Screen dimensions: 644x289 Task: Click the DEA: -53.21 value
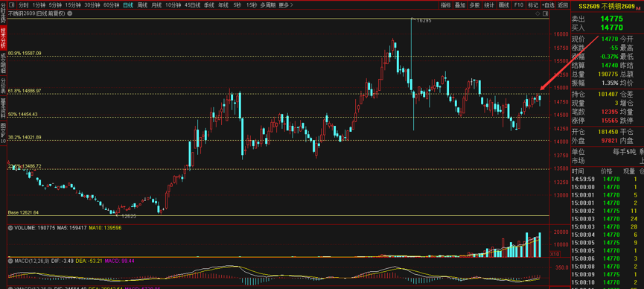pyautogui.click(x=89, y=261)
